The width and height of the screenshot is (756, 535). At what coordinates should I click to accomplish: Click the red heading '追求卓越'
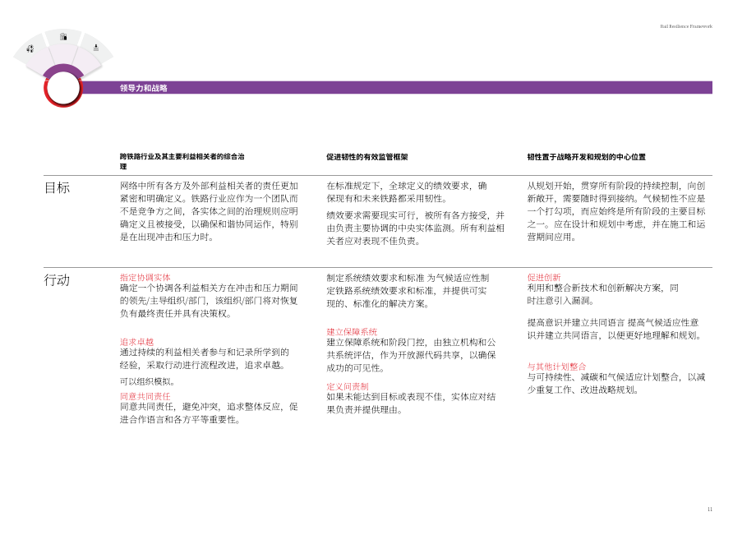136,342
